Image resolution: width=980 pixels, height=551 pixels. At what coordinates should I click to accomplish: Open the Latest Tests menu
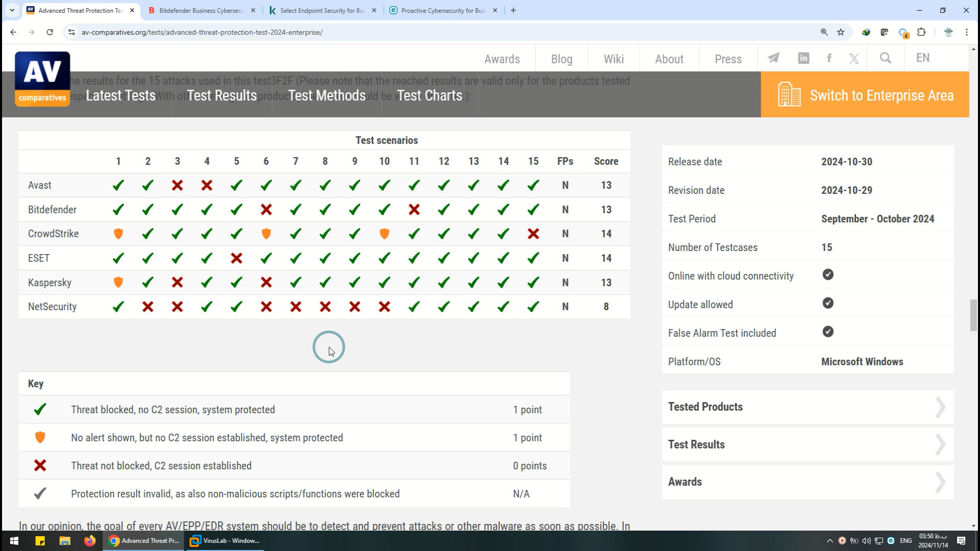[x=120, y=95]
